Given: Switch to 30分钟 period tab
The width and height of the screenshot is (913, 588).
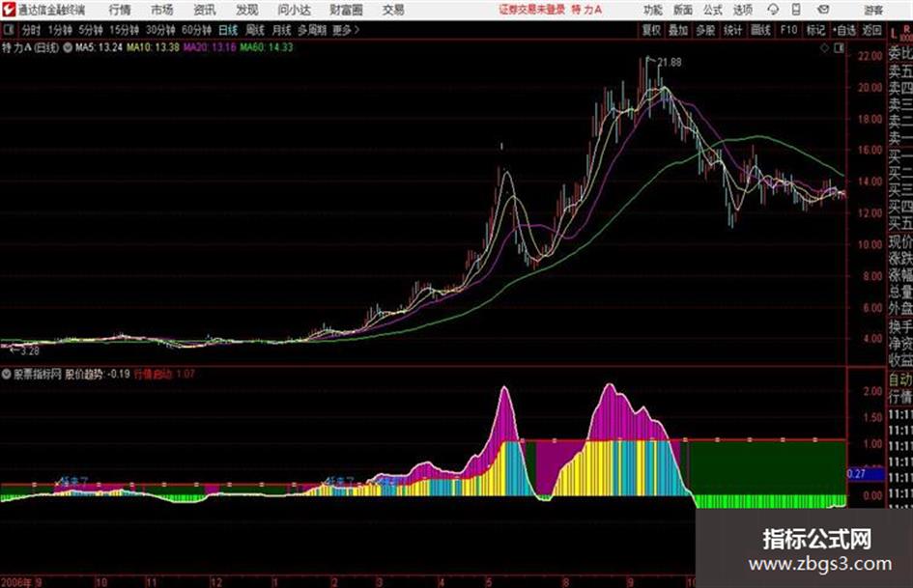Looking at the screenshot, I should click(160, 30).
